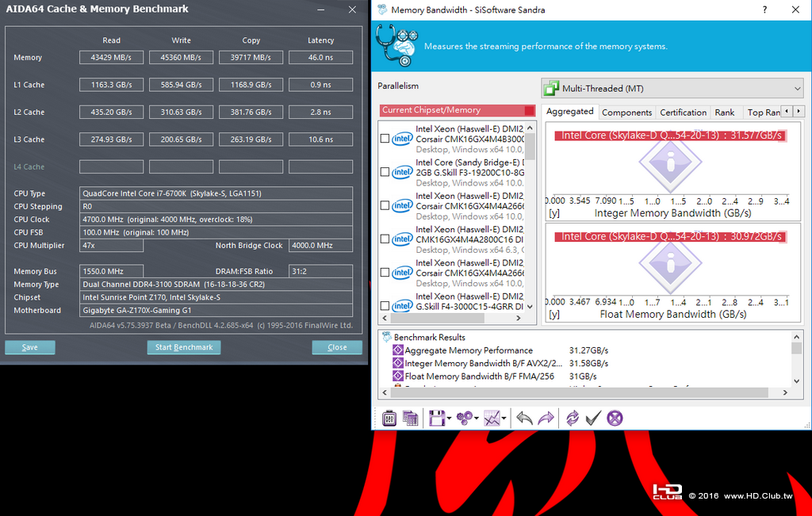Click the refresh results icon in Sandra
812x516 pixels.
[572, 419]
